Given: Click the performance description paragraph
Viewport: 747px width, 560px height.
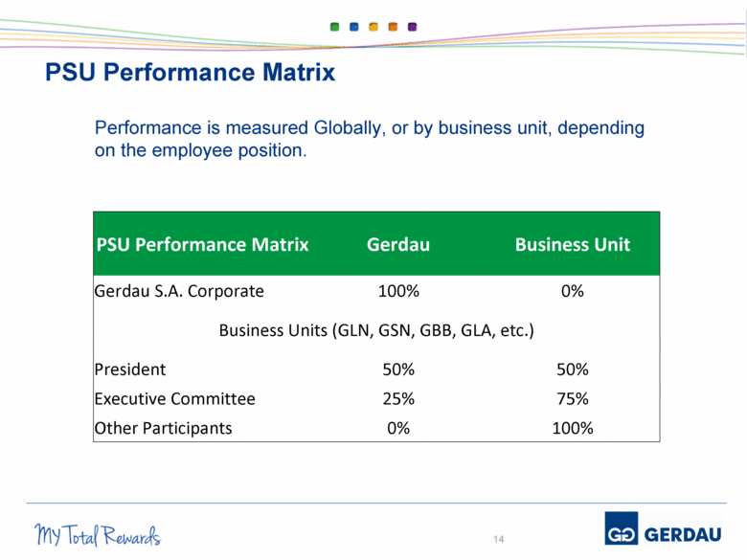Looking at the screenshot, I should pyautogui.click(x=369, y=139).
